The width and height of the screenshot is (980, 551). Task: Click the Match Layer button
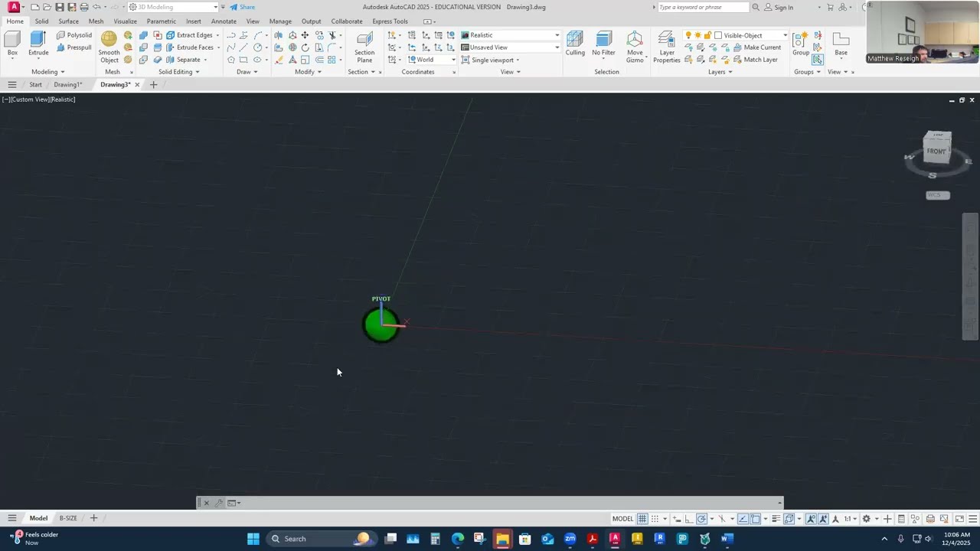click(x=754, y=60)
